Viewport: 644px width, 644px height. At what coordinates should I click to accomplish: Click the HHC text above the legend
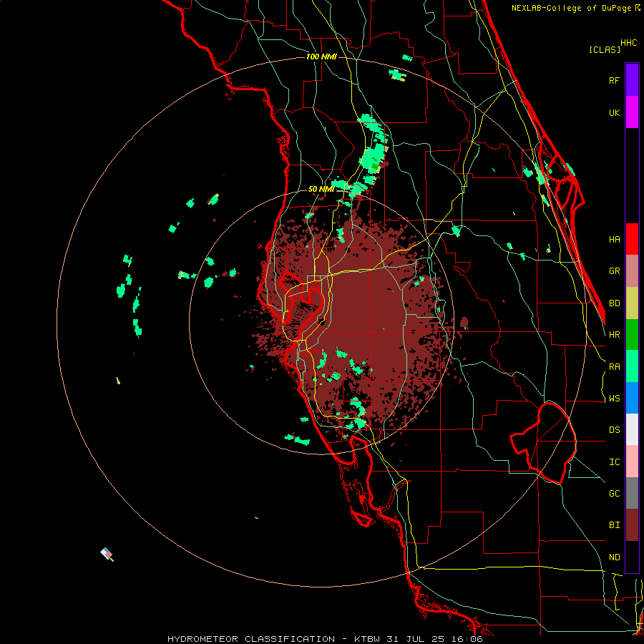click(629, 43)
